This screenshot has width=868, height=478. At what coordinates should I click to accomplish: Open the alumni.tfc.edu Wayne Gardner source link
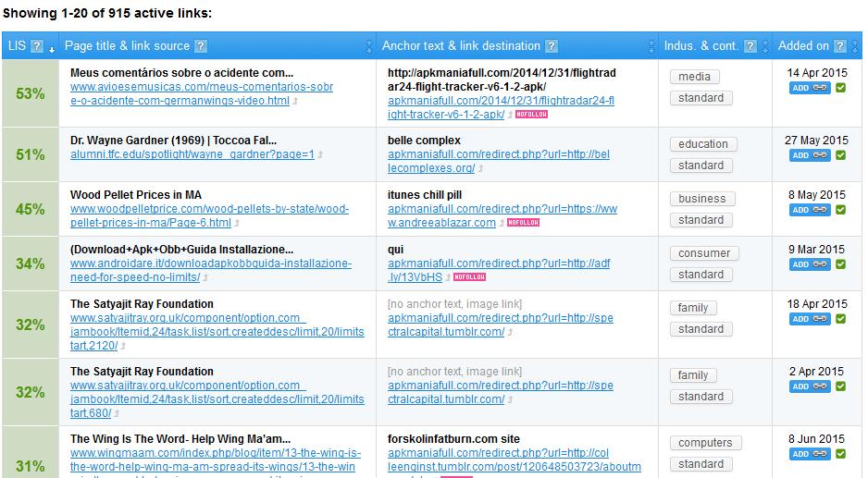tap(192, 154)
